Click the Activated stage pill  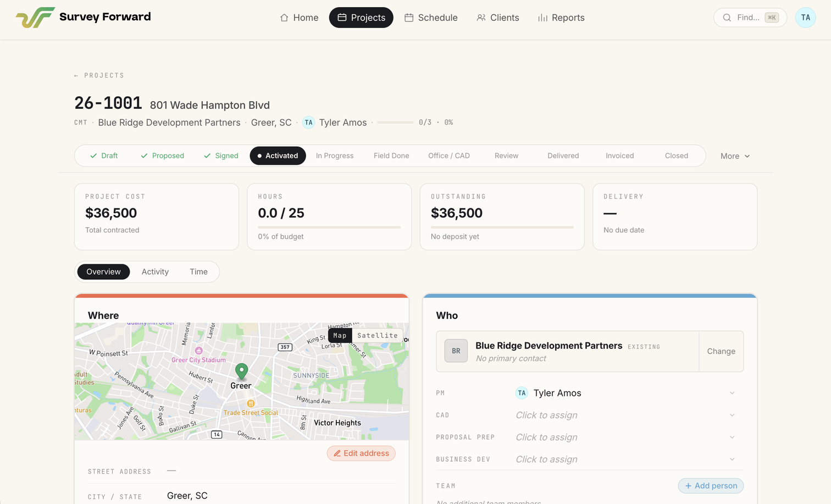tap(278, 156)
